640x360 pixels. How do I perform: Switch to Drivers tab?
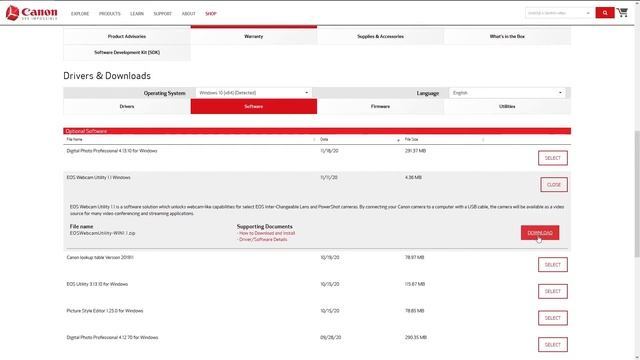click(127, 107)
